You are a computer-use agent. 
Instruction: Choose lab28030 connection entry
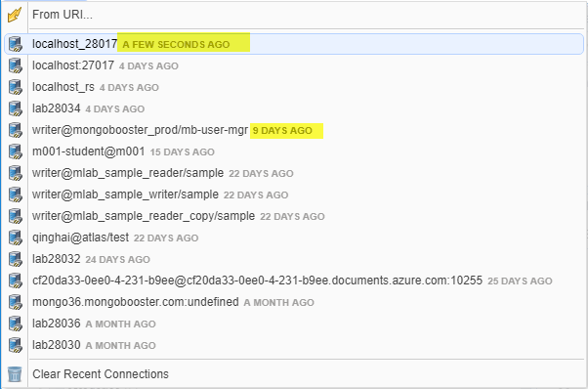(x=294, y=345)
